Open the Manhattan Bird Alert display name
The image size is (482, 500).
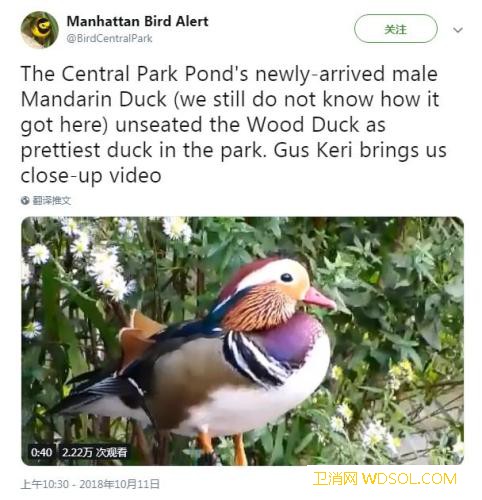tap(137, 21)
